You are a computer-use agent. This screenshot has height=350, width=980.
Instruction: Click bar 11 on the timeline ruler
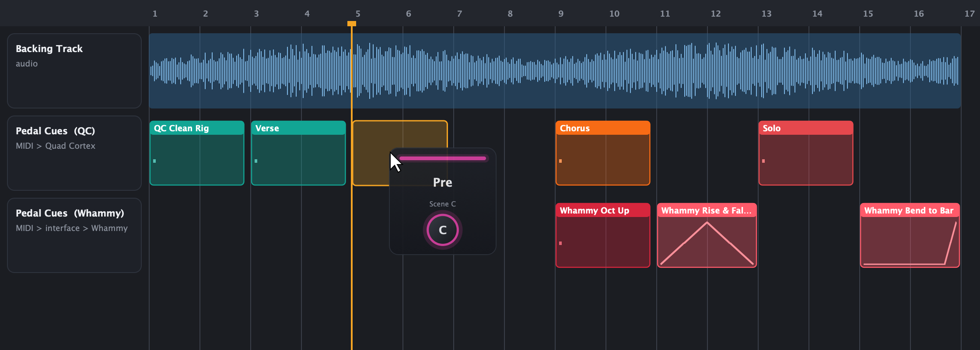[665, 14]
